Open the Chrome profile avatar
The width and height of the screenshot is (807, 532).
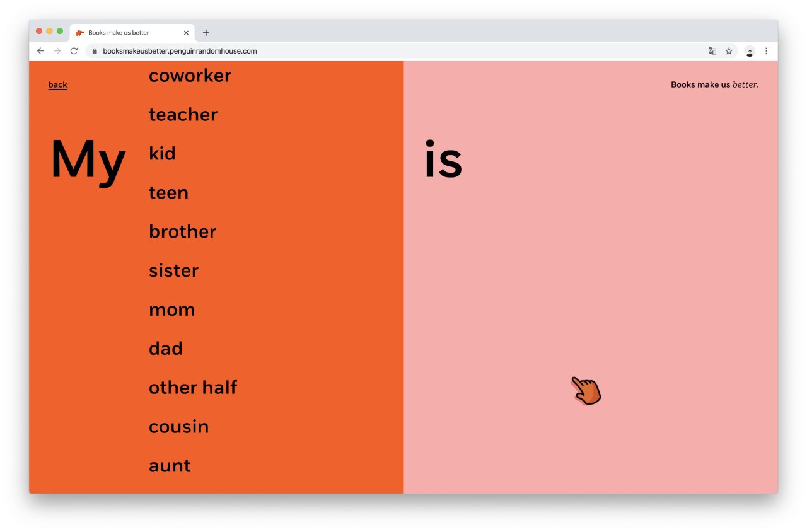pyautogui.click(x=750, y=51)
